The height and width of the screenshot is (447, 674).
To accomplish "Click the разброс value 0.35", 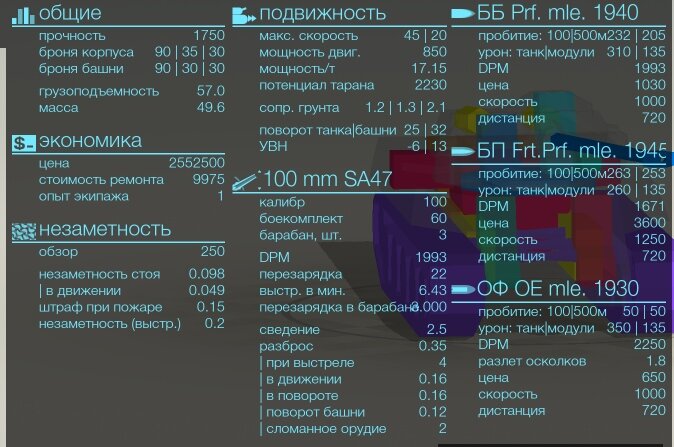I will click(433, 346).
